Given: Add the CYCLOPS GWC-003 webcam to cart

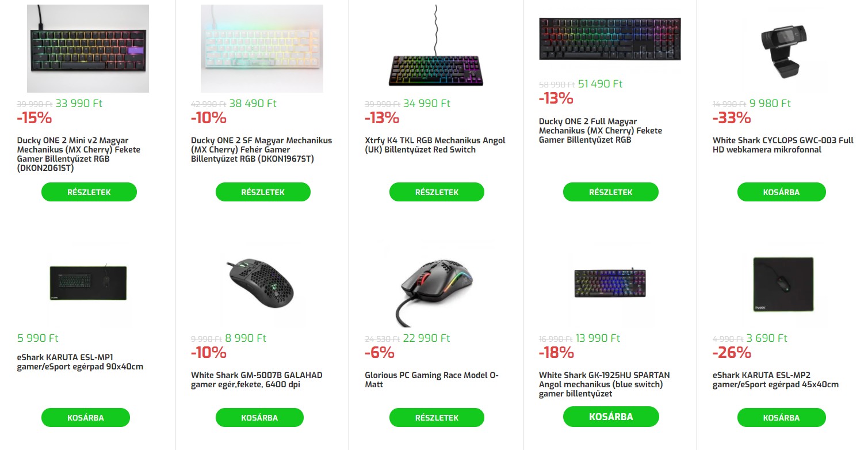Looking at the screenshot, I should [x=781, y=192].
